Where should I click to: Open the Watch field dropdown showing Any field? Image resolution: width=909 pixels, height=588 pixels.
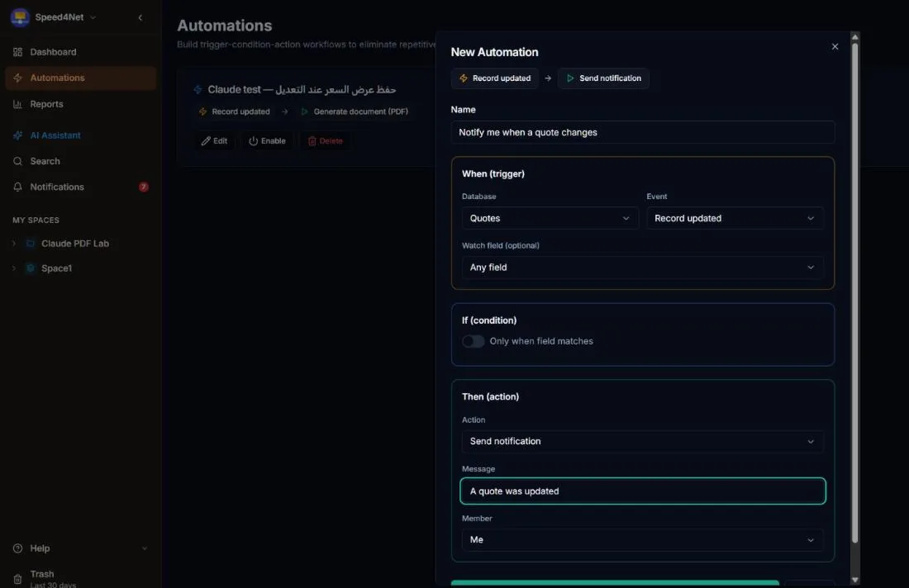[x=642, y=267]
